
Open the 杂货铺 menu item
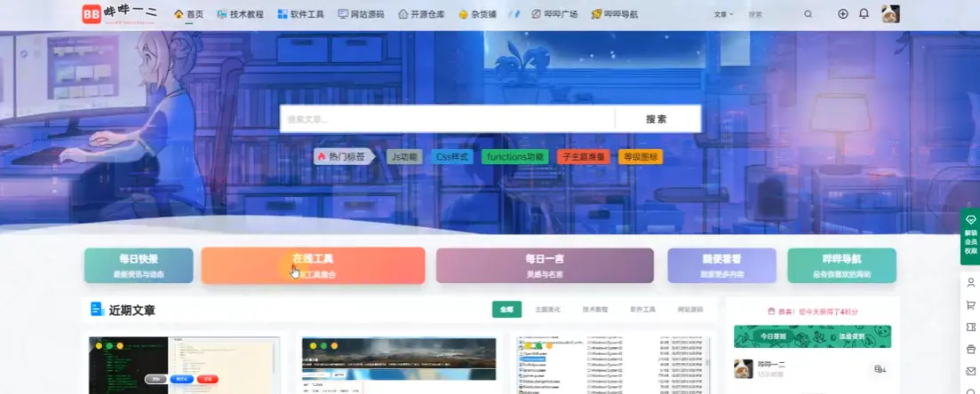tap(477, 13)
